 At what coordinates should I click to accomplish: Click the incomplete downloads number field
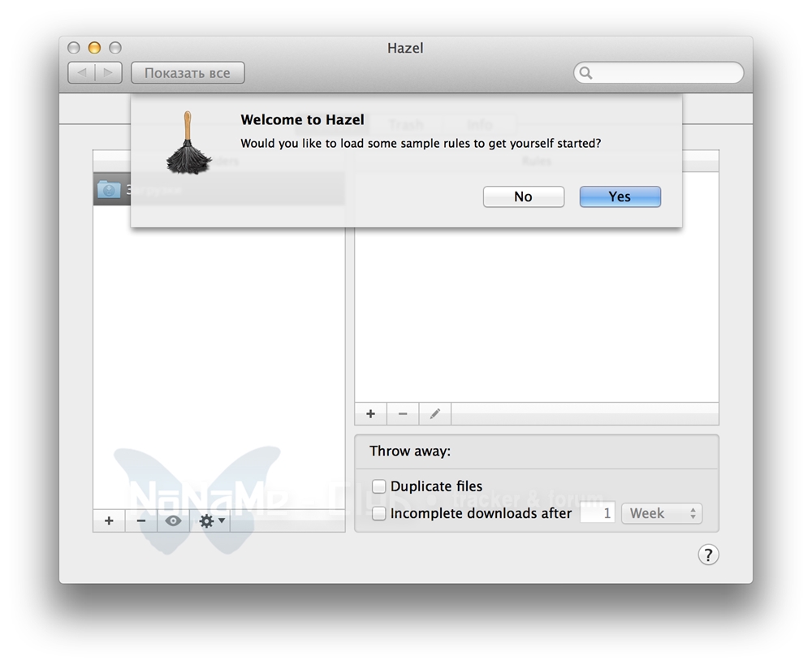pos(597,513)
